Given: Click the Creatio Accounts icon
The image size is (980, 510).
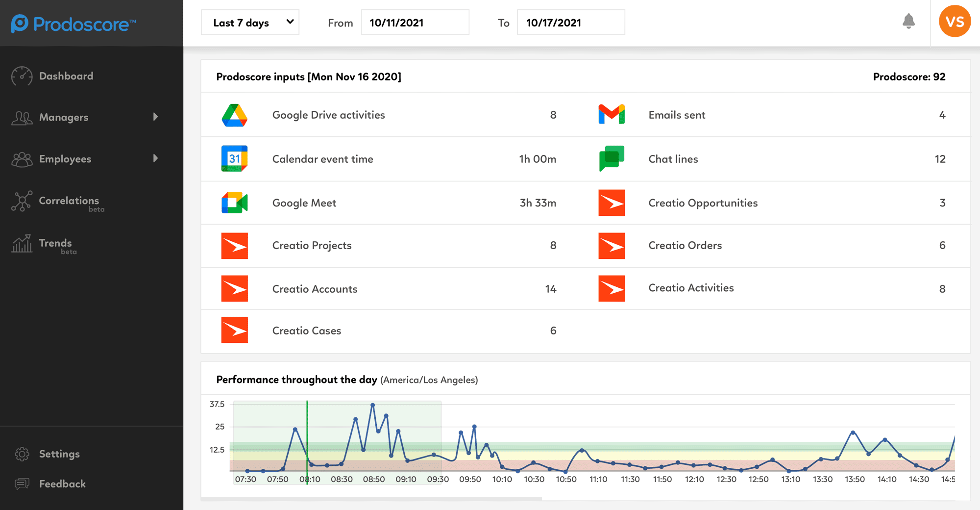Looking at the screenshot, I should point(234,288).
